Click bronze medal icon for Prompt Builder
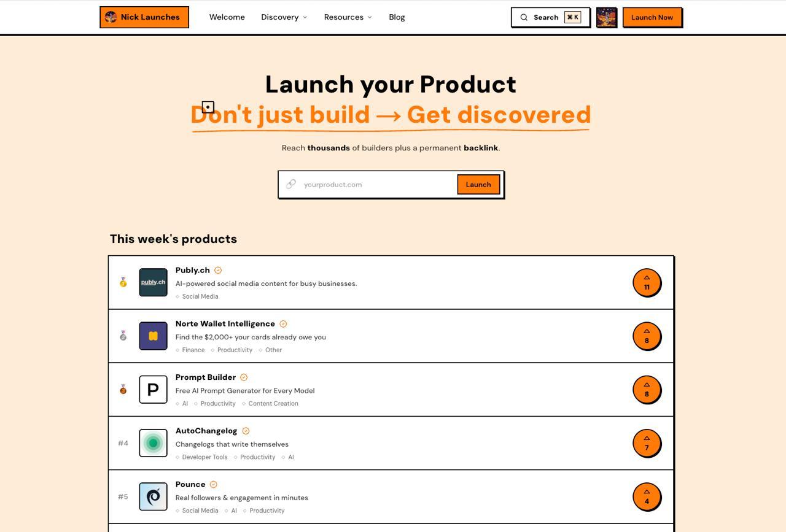Image resolution: width=786 pixels, height=532 pixels. point(123,389)
